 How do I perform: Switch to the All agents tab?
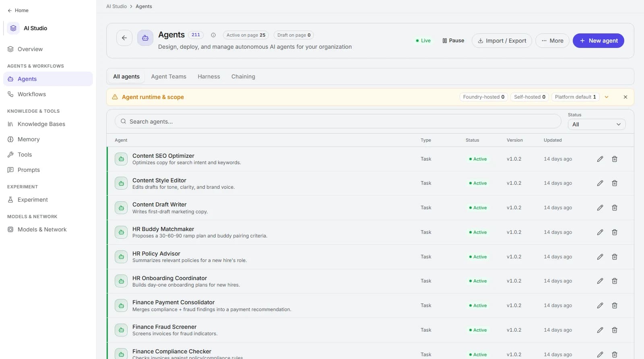tap(126, 76)
